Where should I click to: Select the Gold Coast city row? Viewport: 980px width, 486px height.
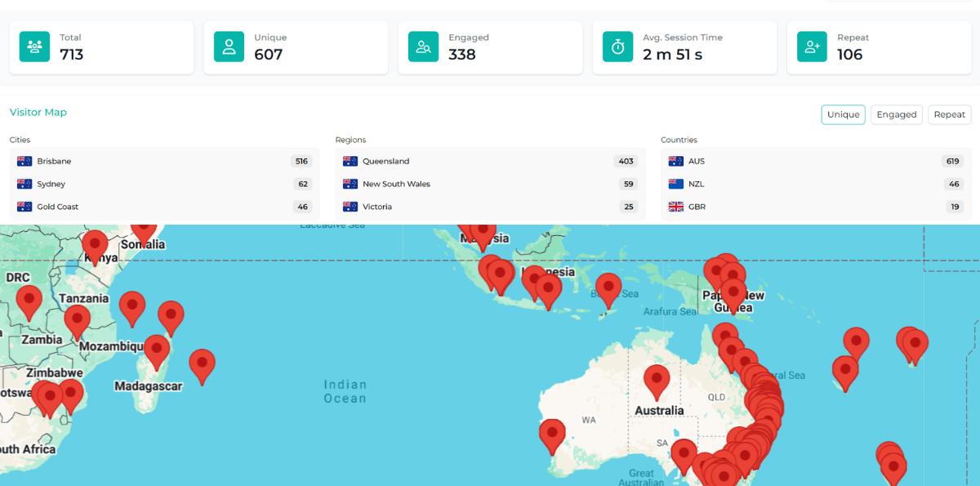coord(165,207)
